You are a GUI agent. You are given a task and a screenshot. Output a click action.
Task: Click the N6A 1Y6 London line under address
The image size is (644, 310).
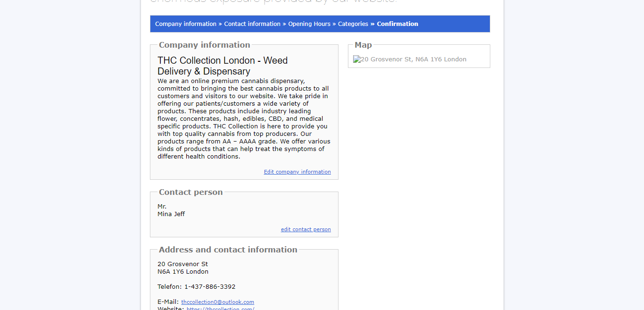(x=183, y=272)
